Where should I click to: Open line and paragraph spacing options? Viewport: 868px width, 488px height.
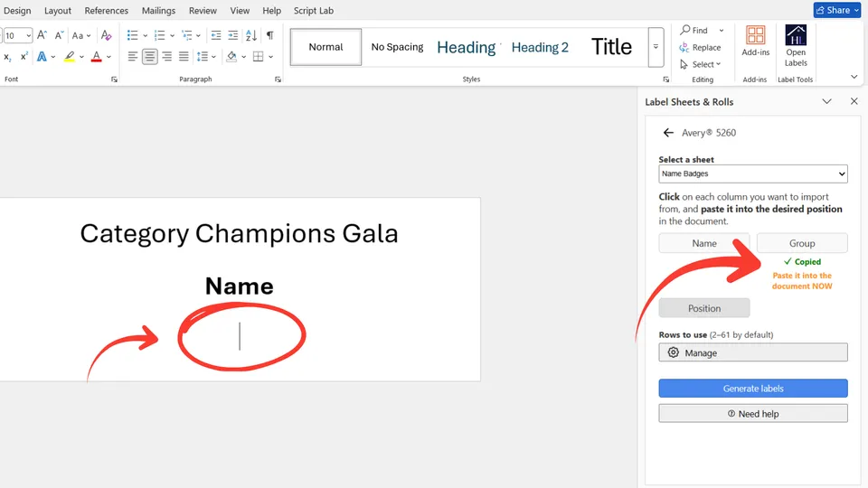(x=203, y=56)
